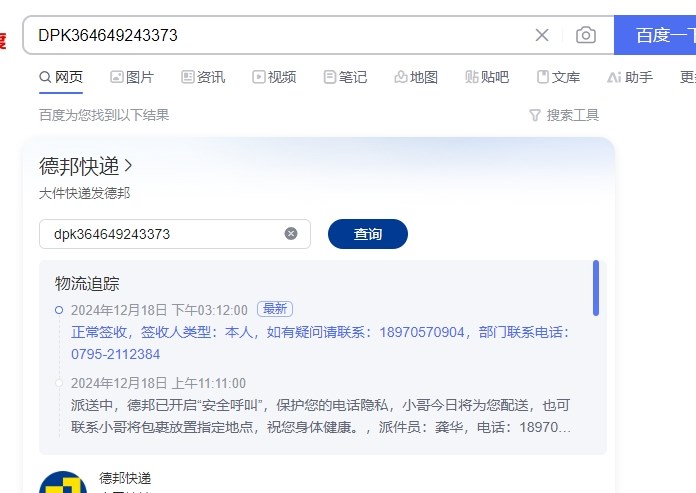Open the Ai 助手 tab
This screenshot has height=493, width=696.
[x=630, y=77]
